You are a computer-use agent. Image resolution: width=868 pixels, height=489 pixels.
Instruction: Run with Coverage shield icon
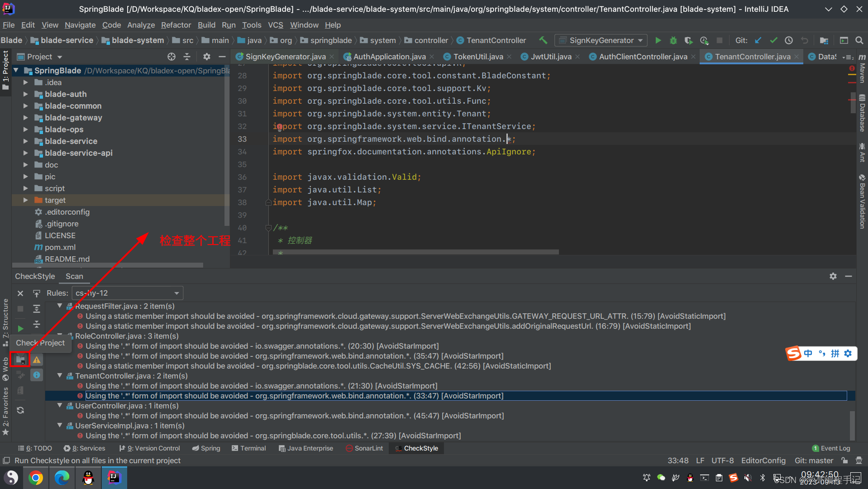point(688,40)
